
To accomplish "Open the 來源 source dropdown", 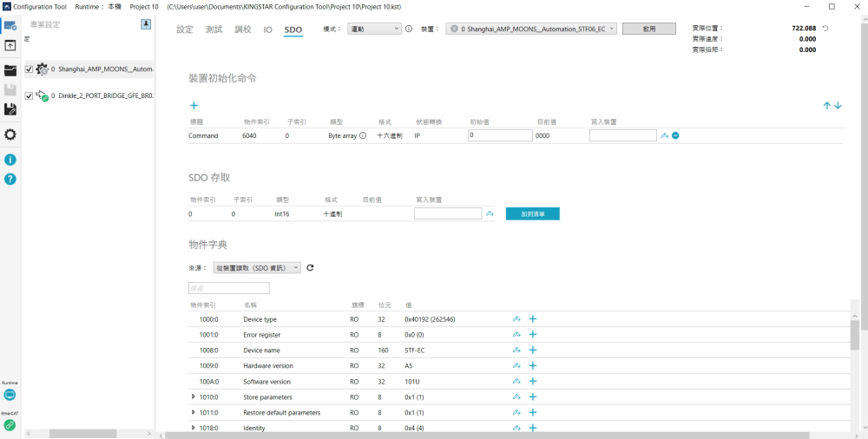I will [257, 268].
